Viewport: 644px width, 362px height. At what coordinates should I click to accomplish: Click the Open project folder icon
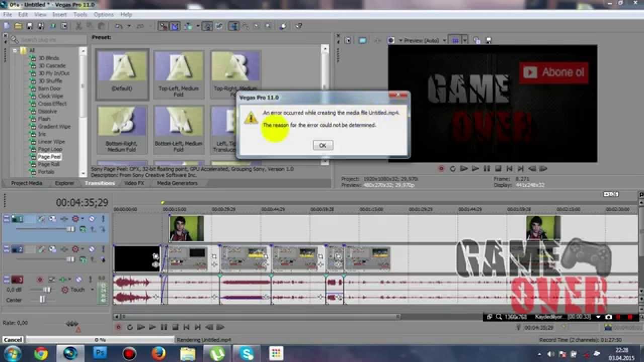pyautogui.click(x=19, y=26)
